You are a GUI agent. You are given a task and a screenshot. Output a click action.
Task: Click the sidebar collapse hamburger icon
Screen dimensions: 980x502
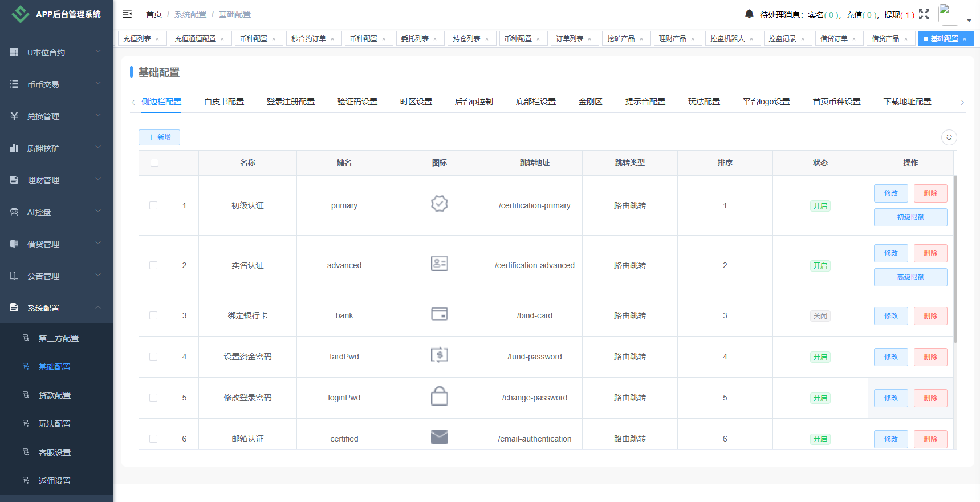pyautogui.click(x=127, y=14)
